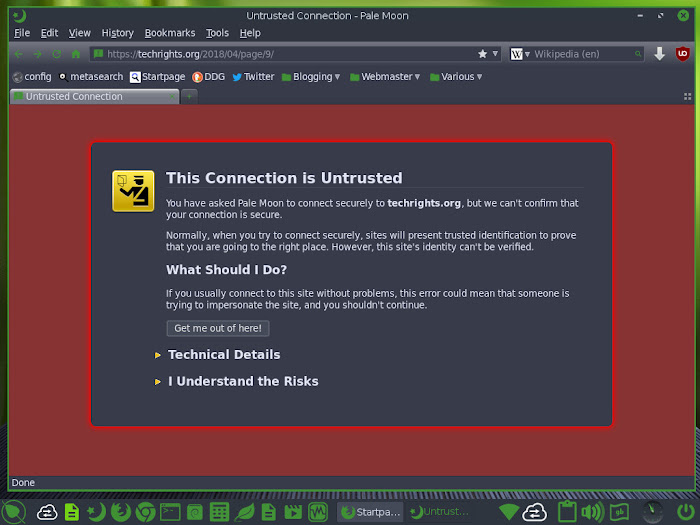Open the Edit menu
Viewport: 700px width, 525px height.
pyautogui.click(x=49, y=33)
